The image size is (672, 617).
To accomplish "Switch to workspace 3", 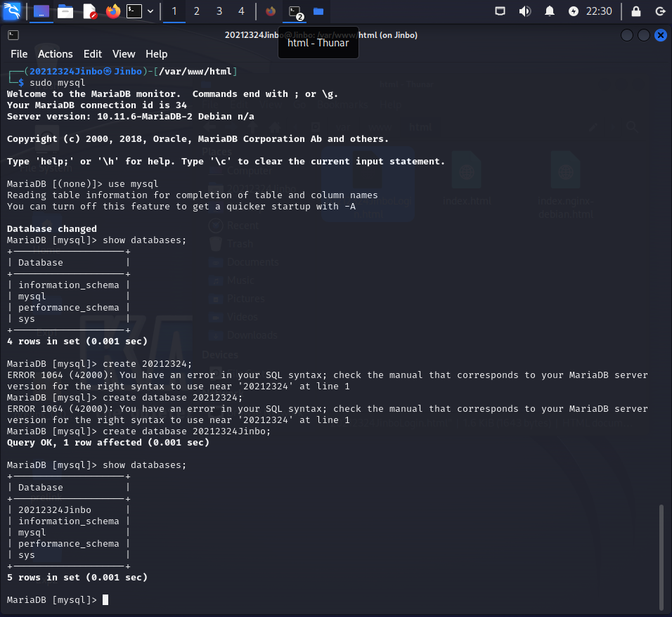I will tap(219, 11).
